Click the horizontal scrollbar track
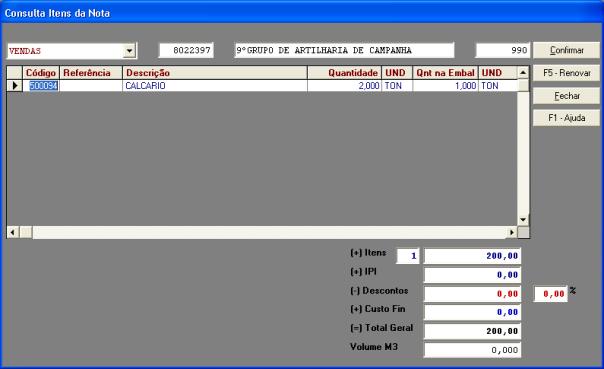The image size is (604, 369). point(269,232)
